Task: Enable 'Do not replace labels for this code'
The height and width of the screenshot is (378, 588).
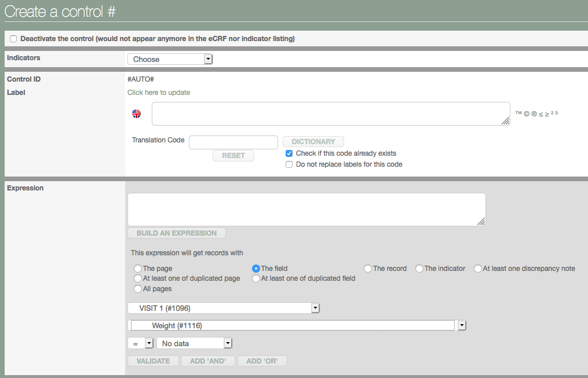Action: click(289, 164)
